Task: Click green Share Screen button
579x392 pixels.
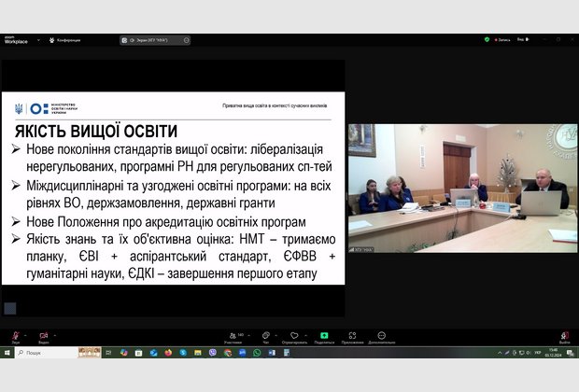Action: [x=324, y=337]
